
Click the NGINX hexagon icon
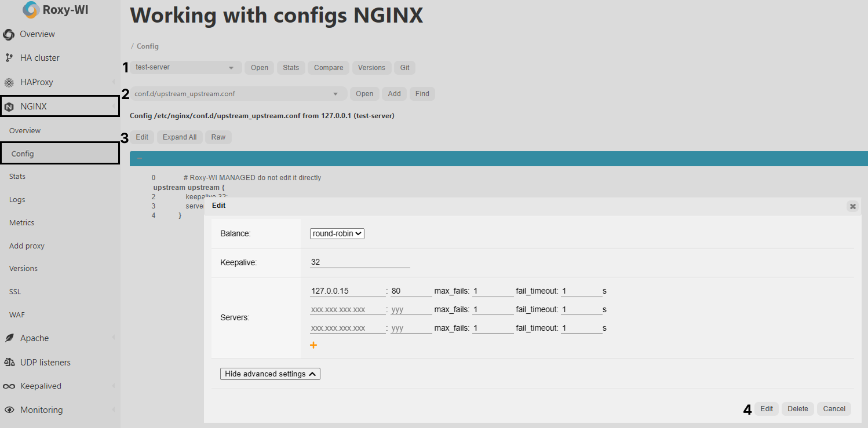click(x=9, y=107)
